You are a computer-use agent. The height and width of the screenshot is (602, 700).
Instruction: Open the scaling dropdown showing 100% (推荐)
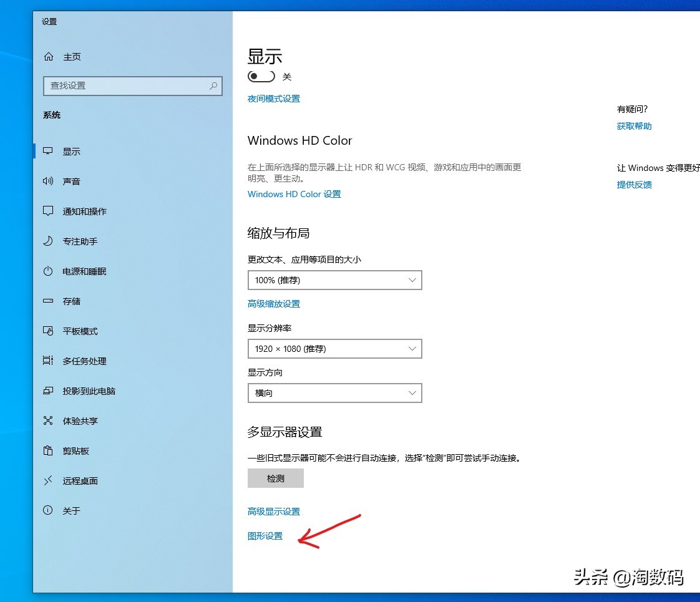[334, 280]
